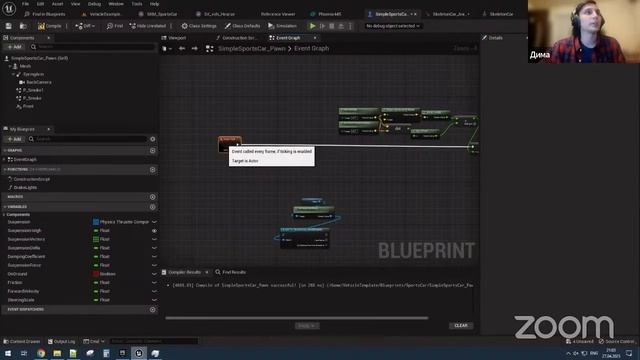Add new variable with plus icon

click(x=153, y=207)
